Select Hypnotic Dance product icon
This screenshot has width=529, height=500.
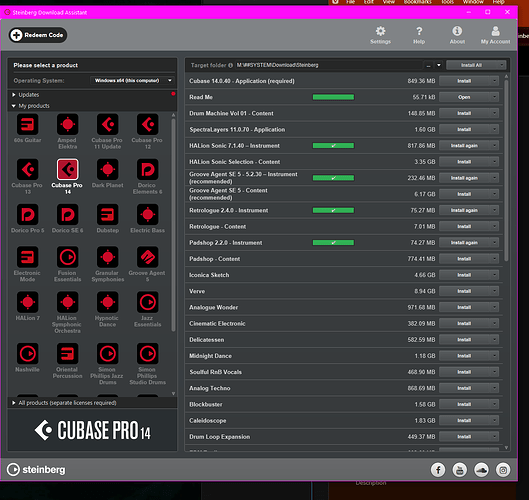108,302
